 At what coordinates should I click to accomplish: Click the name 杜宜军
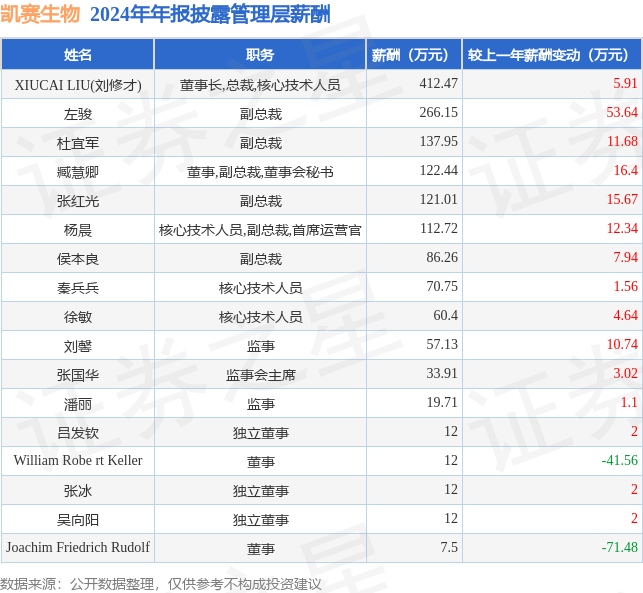point(78,143)
